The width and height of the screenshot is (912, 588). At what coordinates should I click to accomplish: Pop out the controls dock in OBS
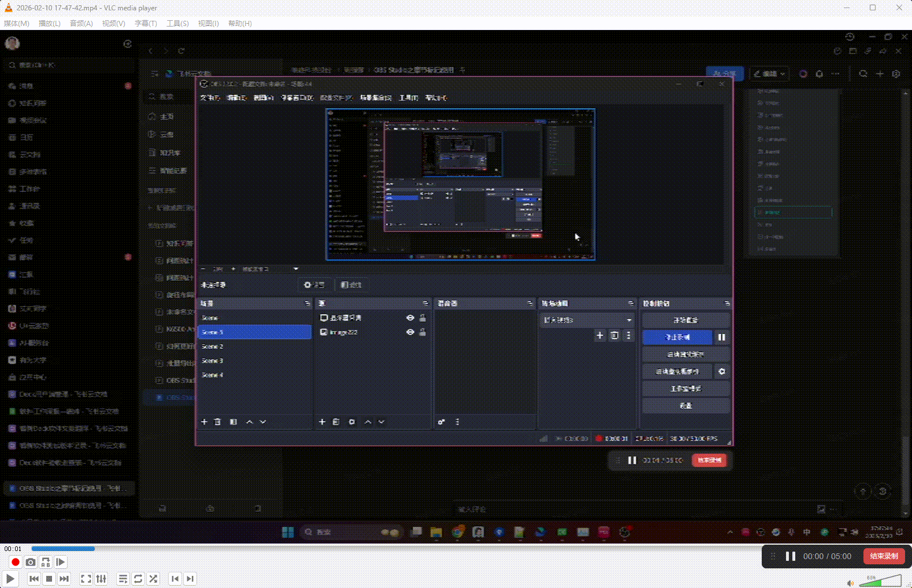pyautogui.click(x=727, y=303)
